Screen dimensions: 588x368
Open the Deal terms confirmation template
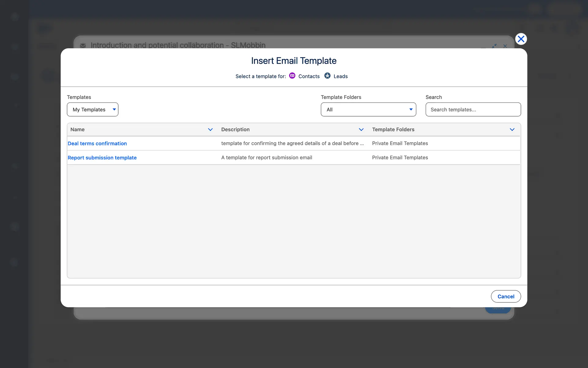click(97, 144)
